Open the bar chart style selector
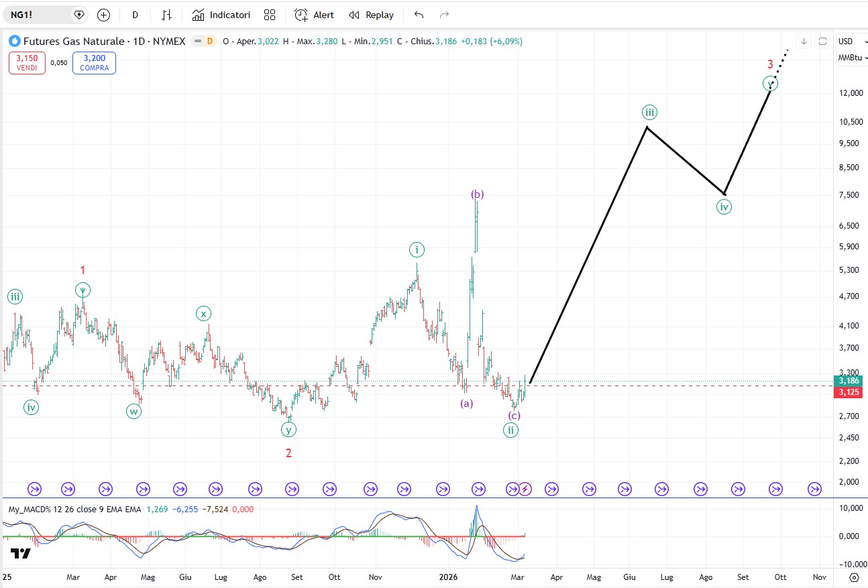The width and height of the screenshot is (868, 588). [167, 15]
